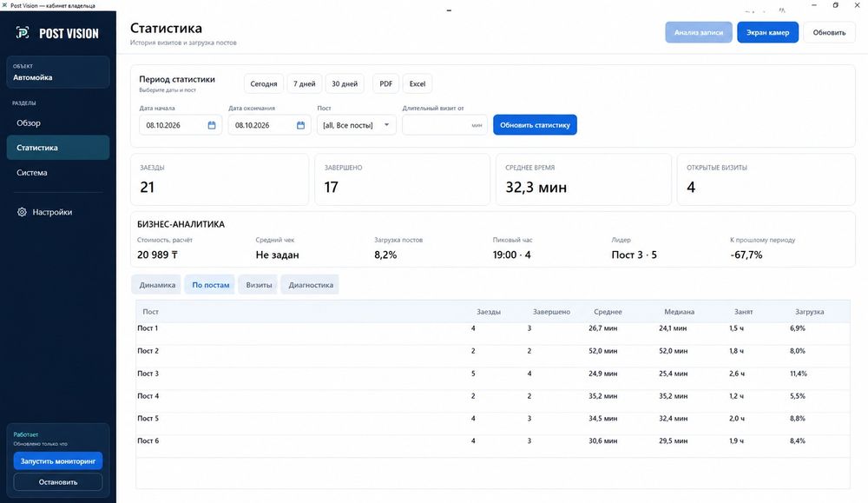Click the Остановить button
This screenshot has height=503, width=868.
click(58, 482)
